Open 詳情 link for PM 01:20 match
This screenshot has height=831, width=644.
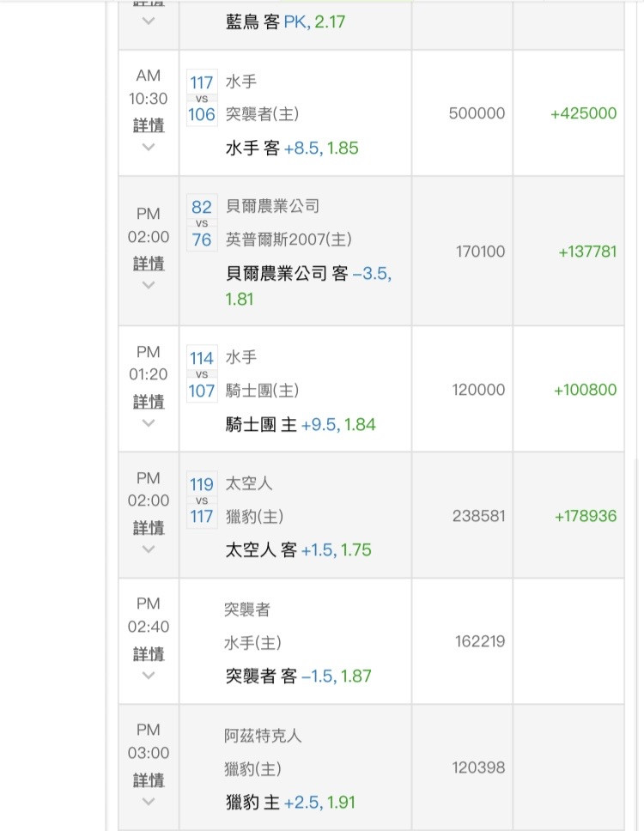tap(149, 401)
